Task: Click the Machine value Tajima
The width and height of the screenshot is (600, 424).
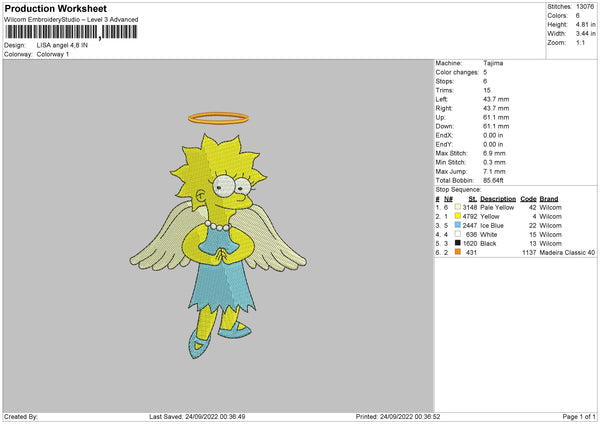Action: click(x=493, y=63)
